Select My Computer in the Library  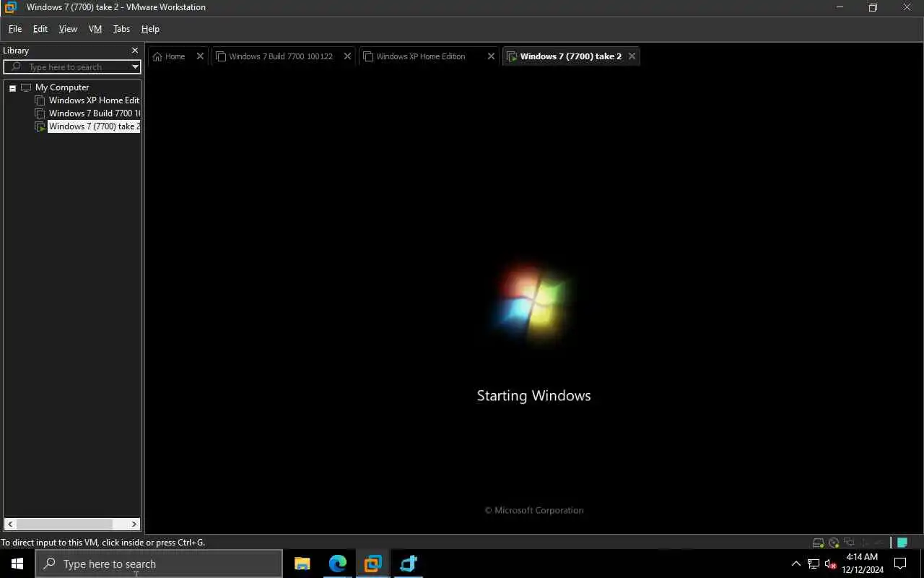[61, 87]
